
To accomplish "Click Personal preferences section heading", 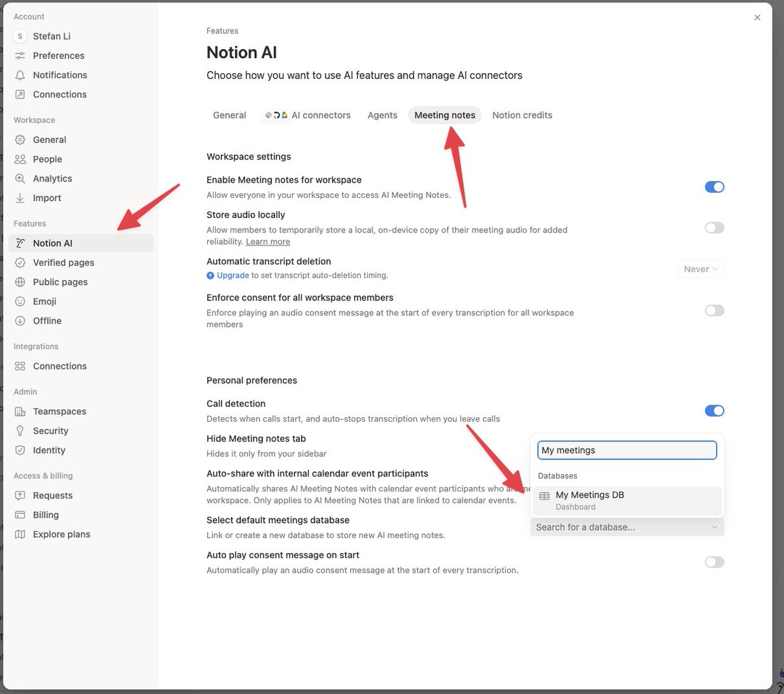I will click(x=252, y=381).
